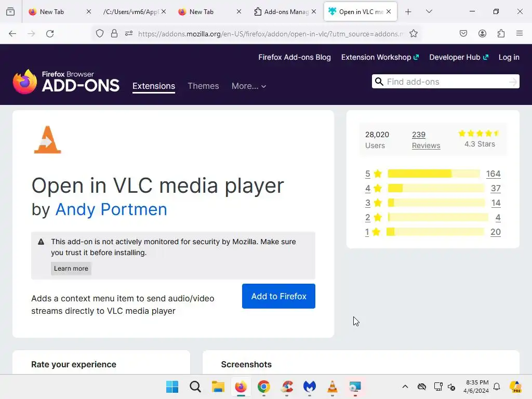
Task: Open the Extension Workshop link
Action: 380,57
